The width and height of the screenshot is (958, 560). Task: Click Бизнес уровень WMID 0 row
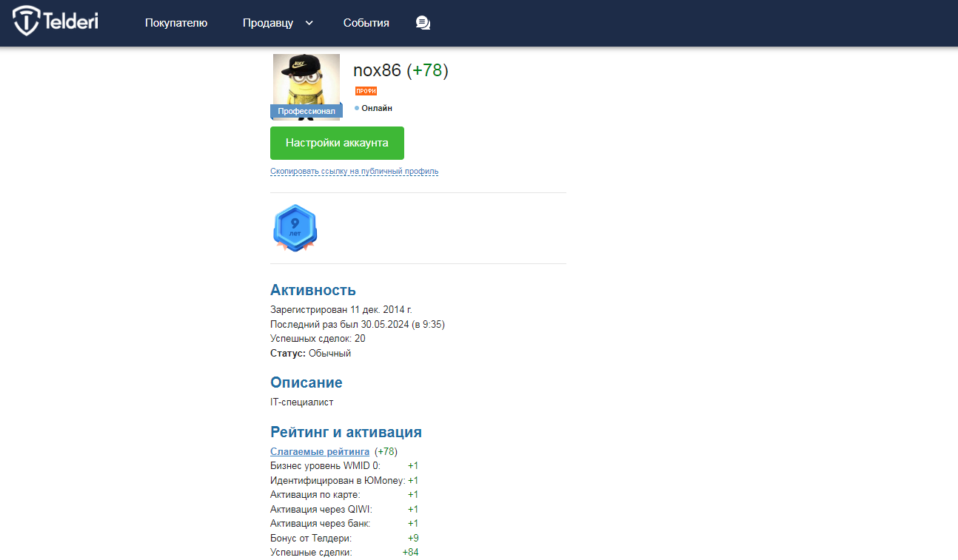point(344,466)
